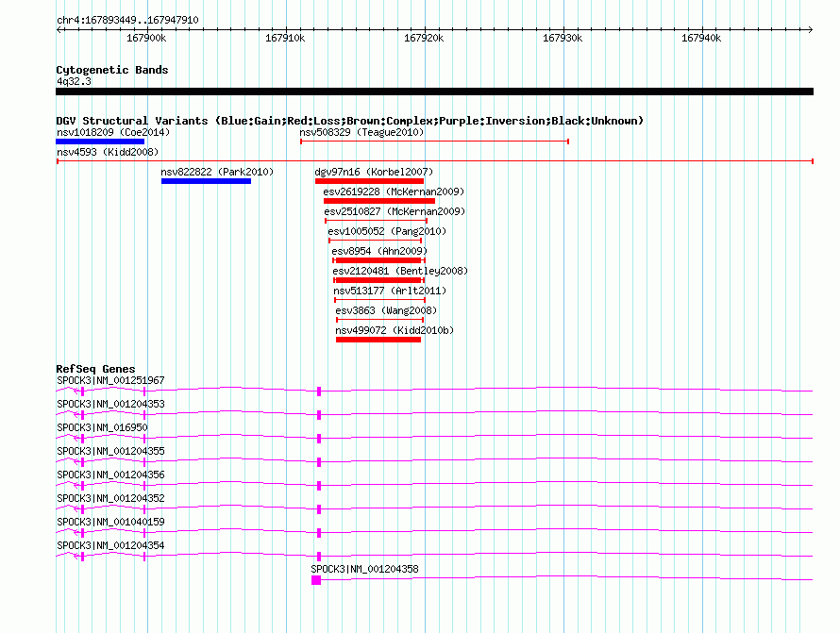Click the esv2120481 (Bentley2008) variant label
Screen dimensions: 840x633
pyautogui.click(x=400, y=271)
